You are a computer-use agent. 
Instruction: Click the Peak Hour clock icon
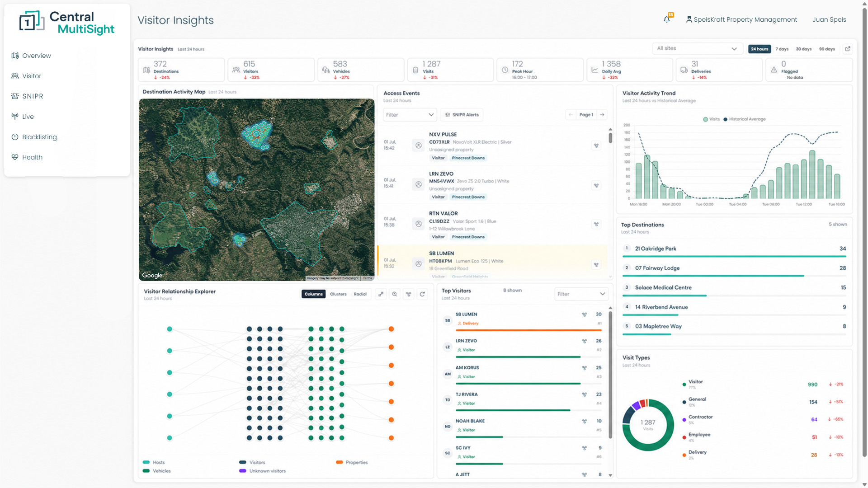coord(505,70)
